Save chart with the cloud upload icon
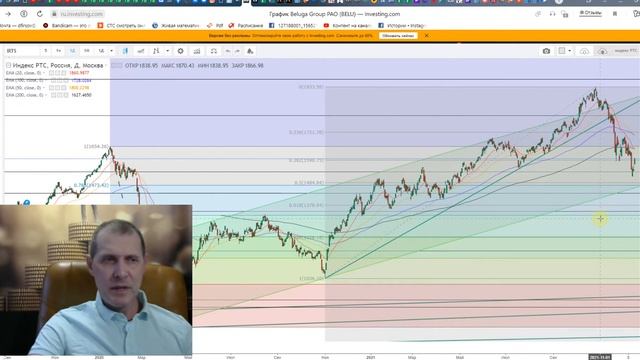Screen dimensions: 640x360 (584, 51)
